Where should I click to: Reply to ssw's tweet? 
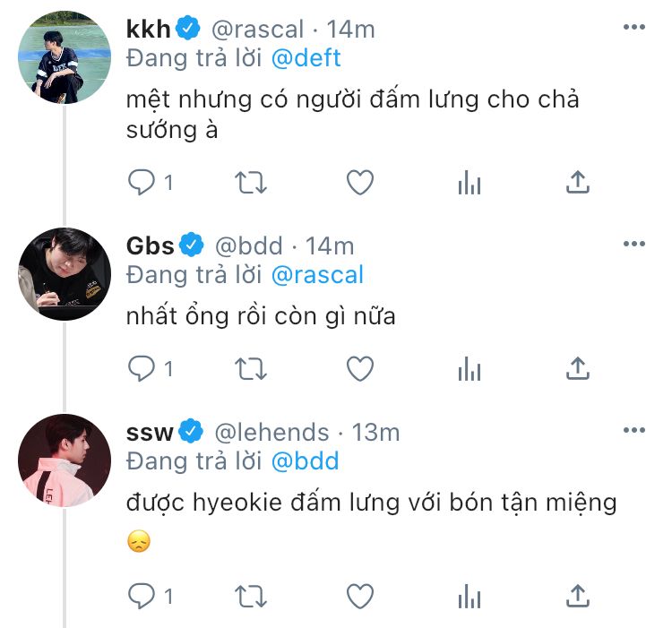click(142, 595)
